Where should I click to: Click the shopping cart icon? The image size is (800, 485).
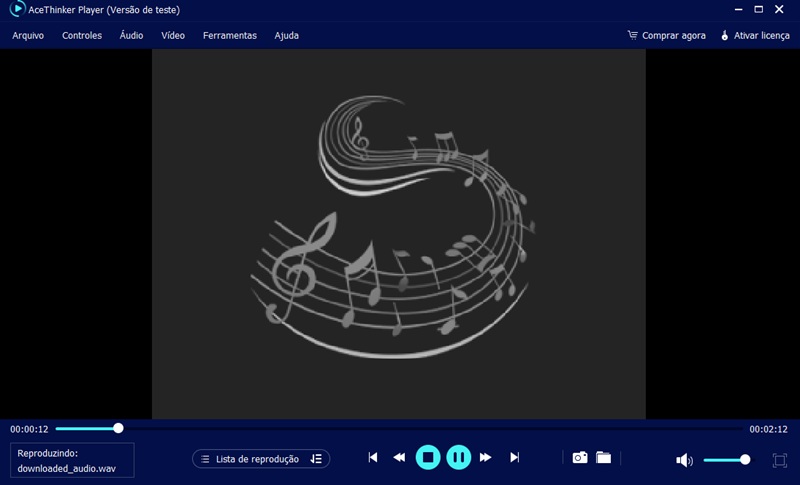point(633,35)
